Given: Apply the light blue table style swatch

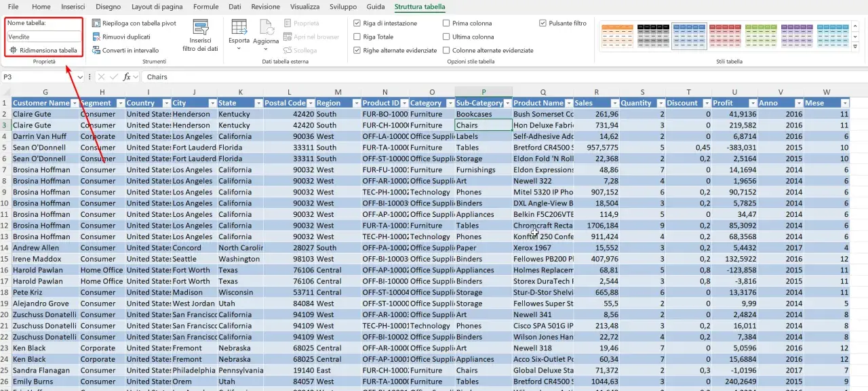Looking at the screenshot, I should pyautogui.click(x=833, y=37).
